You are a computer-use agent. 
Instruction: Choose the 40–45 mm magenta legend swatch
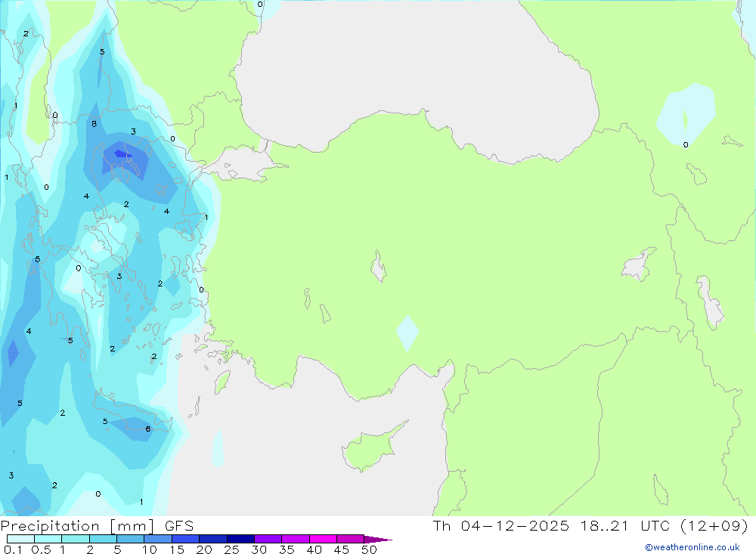click(x=323, y=539)
